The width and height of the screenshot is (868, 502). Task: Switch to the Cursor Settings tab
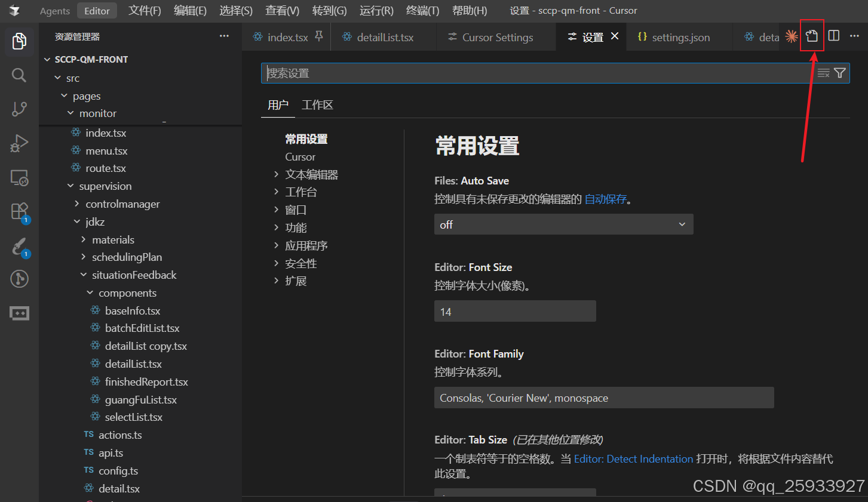tap(497, 37)
